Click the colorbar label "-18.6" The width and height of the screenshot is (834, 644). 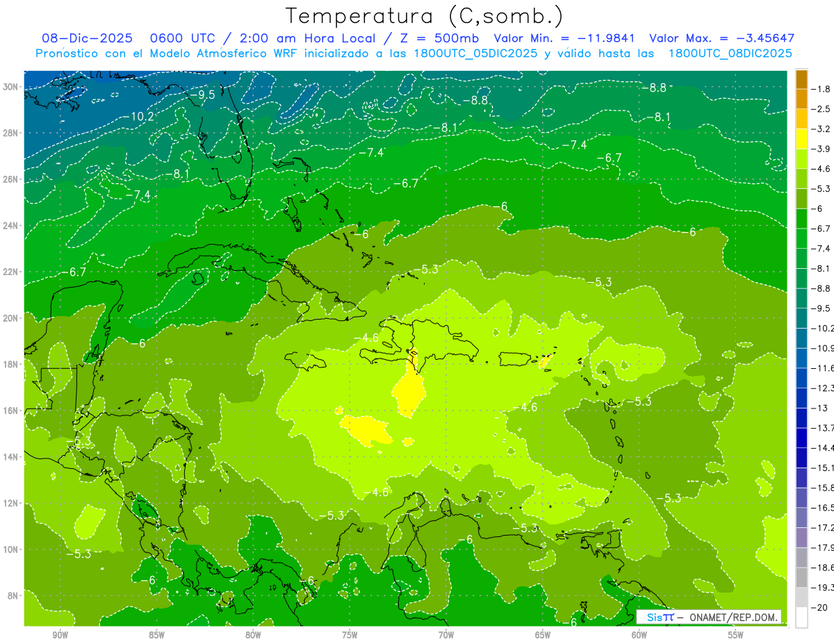[823, 567]
